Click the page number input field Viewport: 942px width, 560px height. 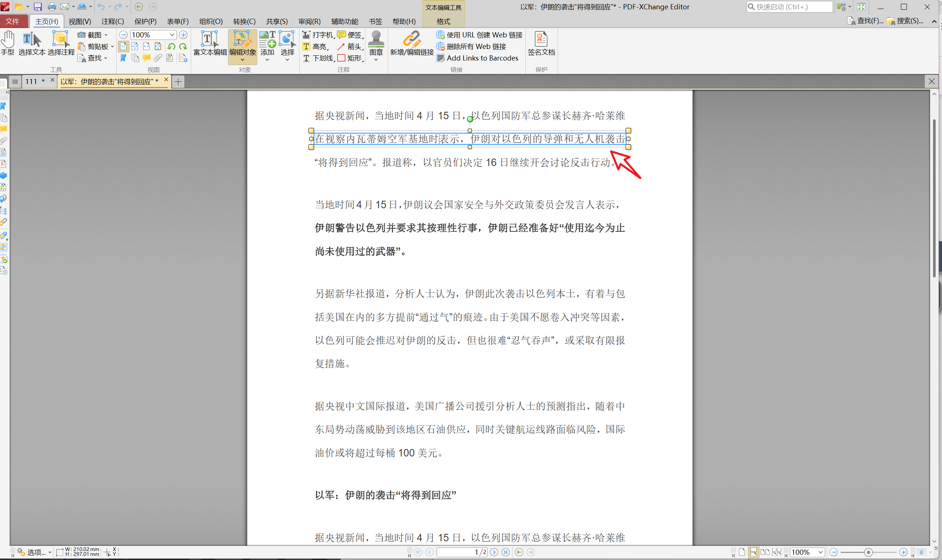(x=462, y=552)
